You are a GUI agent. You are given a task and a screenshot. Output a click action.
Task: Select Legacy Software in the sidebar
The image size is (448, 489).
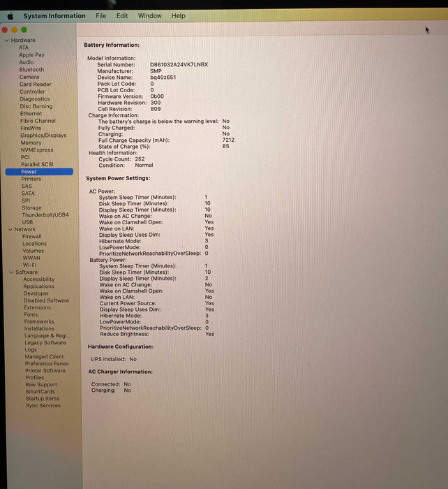tap(45, 343)
